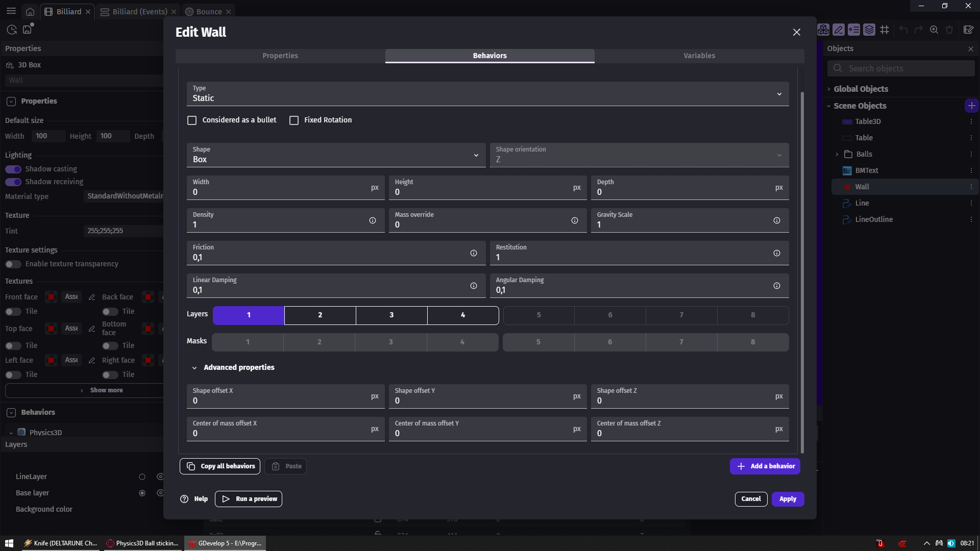Enable Considered as a bullet checkbox

192,120
